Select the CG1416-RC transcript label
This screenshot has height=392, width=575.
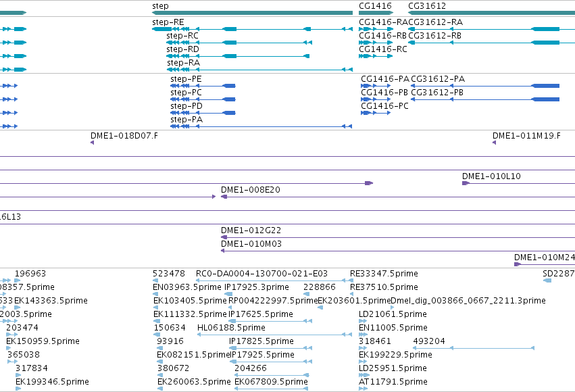pos(383,49)
